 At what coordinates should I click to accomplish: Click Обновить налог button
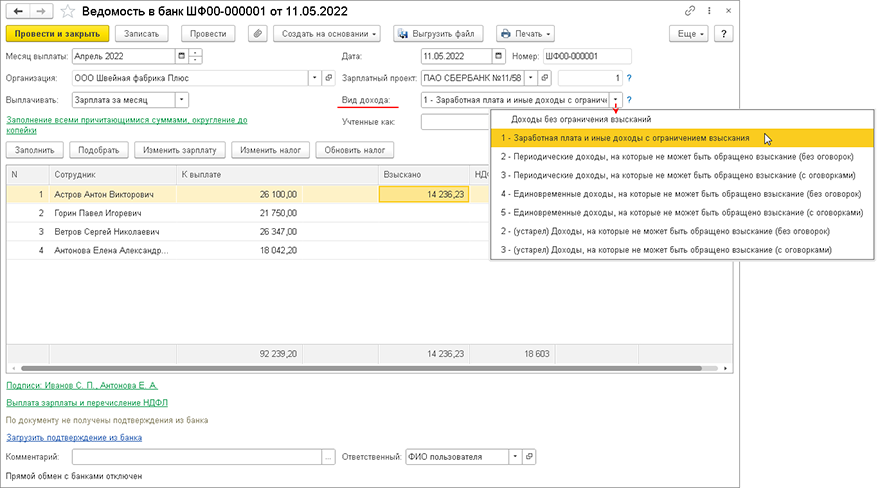355,150
